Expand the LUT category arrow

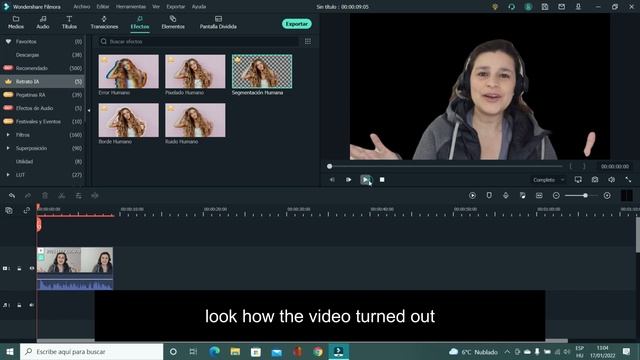coord(8,175)
